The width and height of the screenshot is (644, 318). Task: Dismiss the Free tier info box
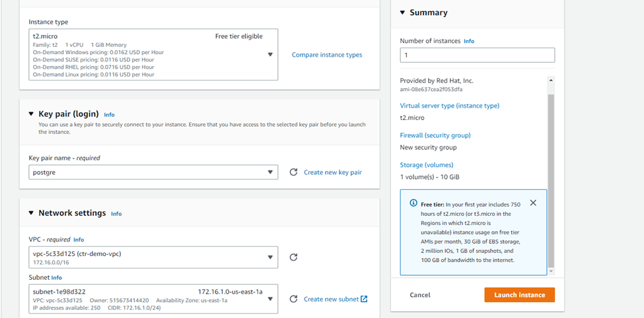click(533, 203)
